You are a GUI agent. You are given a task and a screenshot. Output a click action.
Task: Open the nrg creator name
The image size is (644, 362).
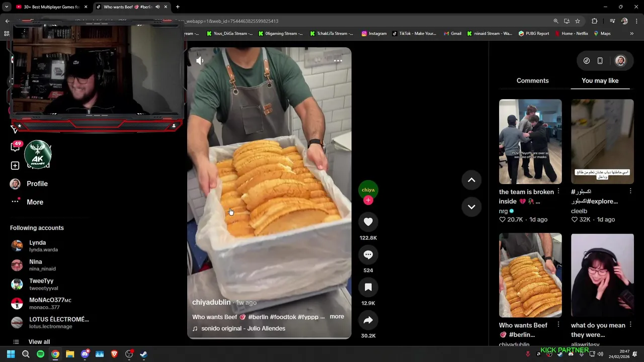[504, 211]
